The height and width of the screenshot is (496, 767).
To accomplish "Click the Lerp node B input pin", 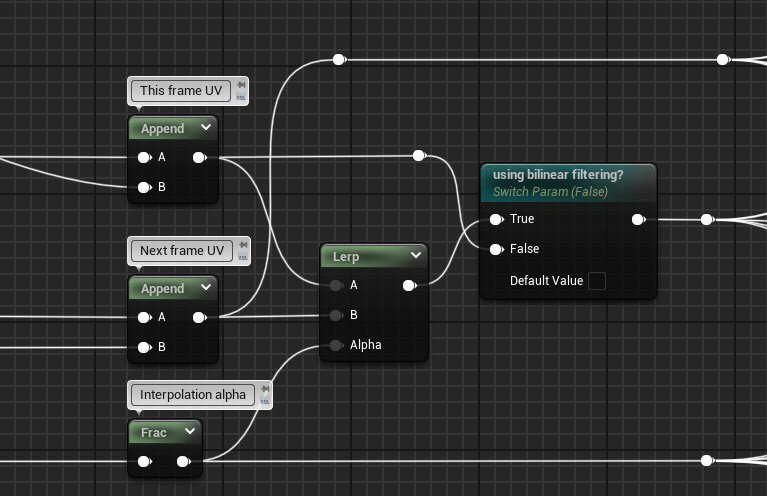I will pyautogui.click(x=336, y=316).
